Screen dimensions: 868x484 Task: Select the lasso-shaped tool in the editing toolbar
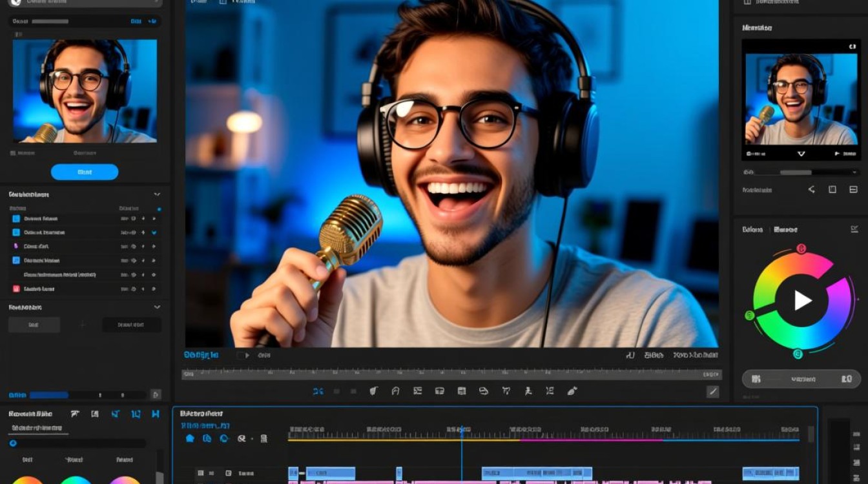pyautogui.click(x=483, y=391)
